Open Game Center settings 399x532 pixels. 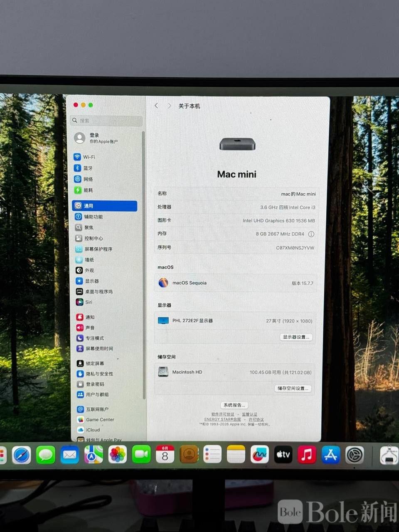96,420
